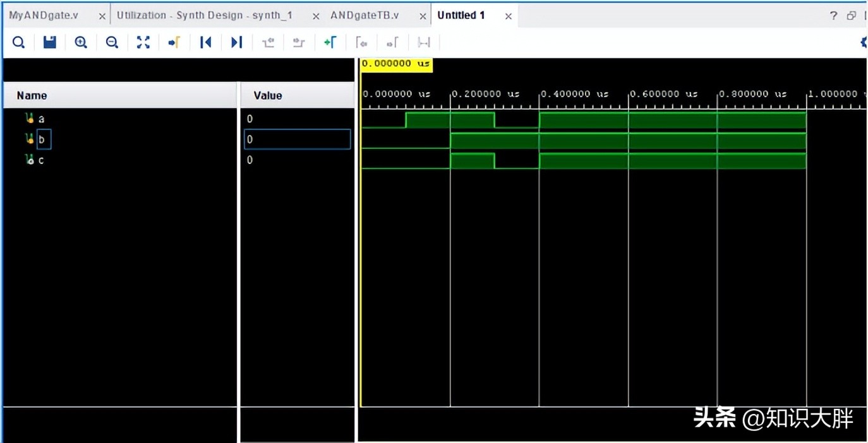Select signal a in the Name column
This screenshot has width=868, height=443.
[x=42, y=118]
